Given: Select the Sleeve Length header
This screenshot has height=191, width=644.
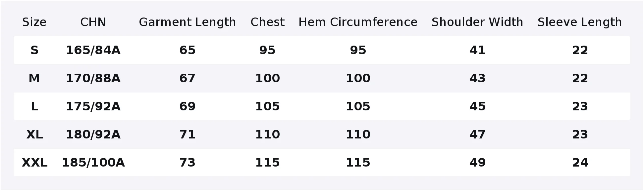Looking at the screenshot, I should pyautogui.click(x=580, y=22).
